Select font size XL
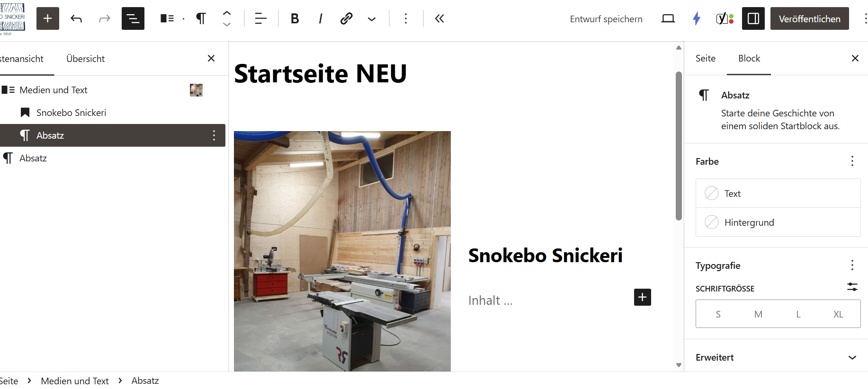Screen dimensions: 868x389 (x=838, y=314)
